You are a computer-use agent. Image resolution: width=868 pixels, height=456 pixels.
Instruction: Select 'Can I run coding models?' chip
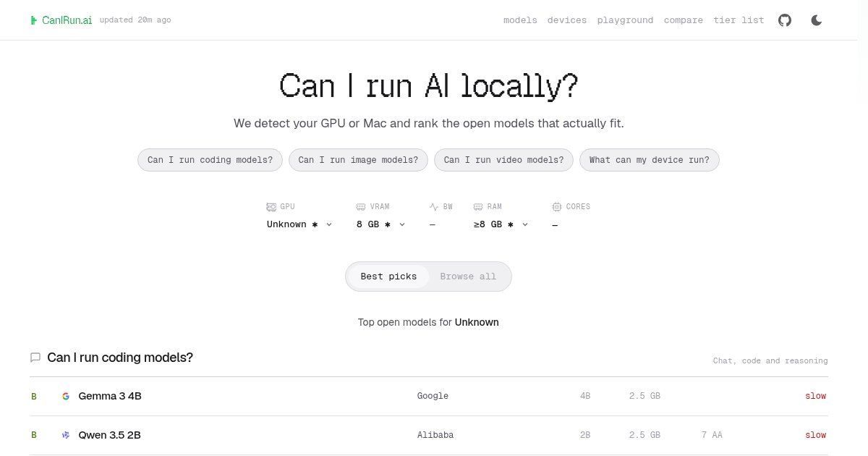(210, 160)
